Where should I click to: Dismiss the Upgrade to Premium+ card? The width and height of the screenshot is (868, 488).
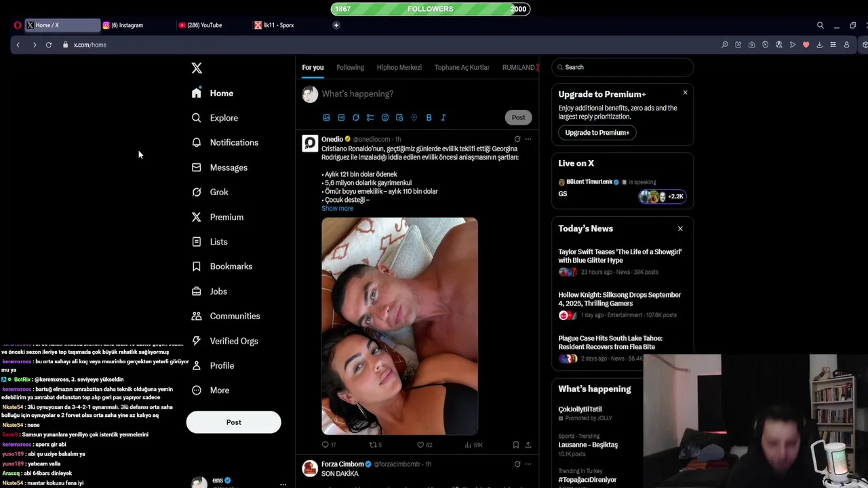(685, 92)
